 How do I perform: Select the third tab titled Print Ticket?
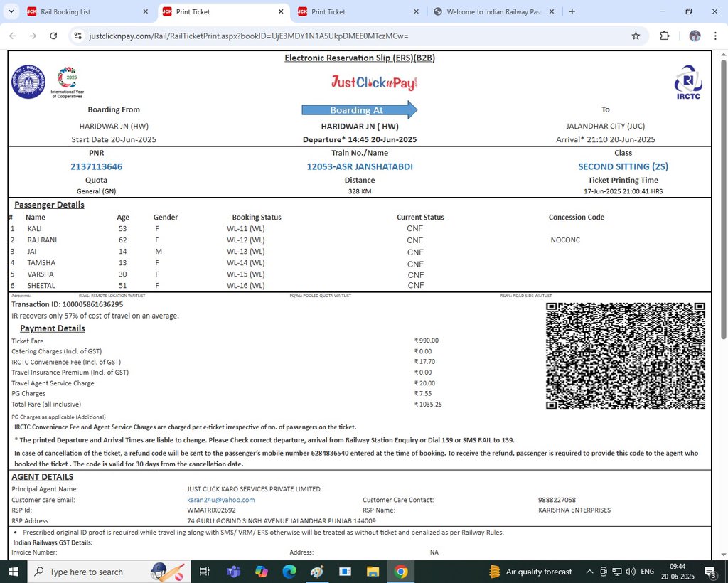(358, 11)
